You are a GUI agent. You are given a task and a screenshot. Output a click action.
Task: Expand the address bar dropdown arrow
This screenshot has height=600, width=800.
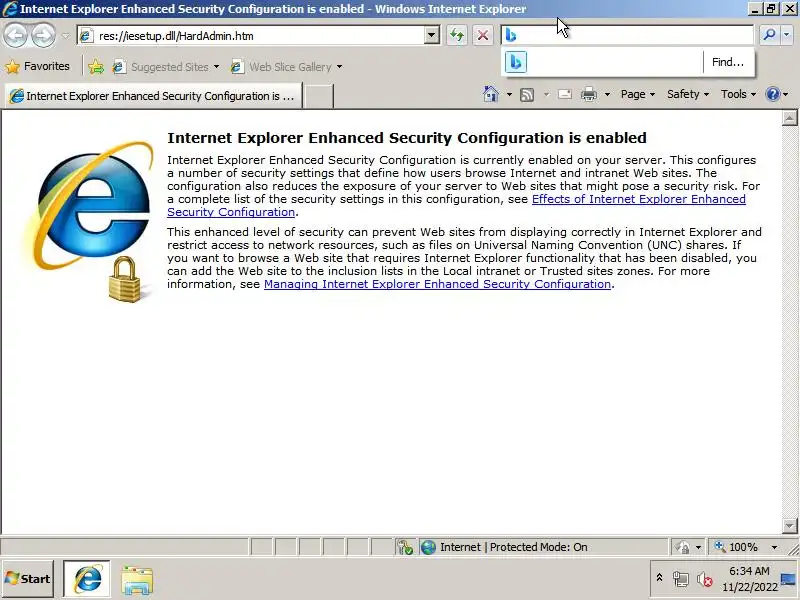click(x=432, y=36)
